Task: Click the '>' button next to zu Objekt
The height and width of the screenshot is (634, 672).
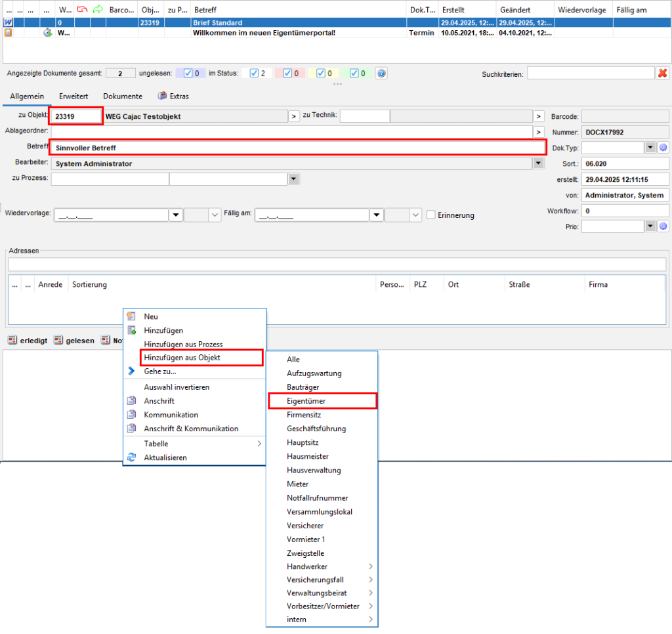Action: pyautogui.click(x=294, y=116)
